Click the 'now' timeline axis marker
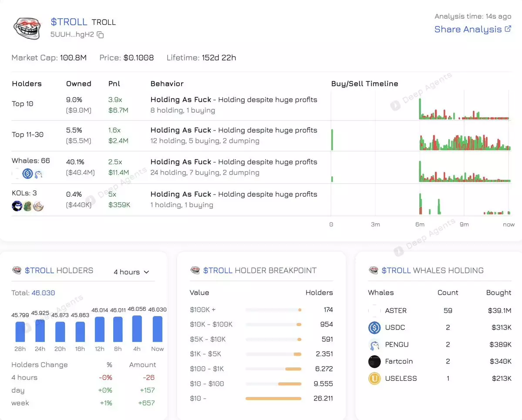The image size is (522, 420). tap(509, 225)
